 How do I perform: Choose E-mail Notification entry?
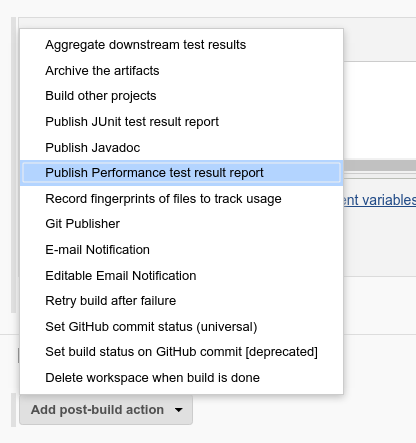tap(181, 250)
